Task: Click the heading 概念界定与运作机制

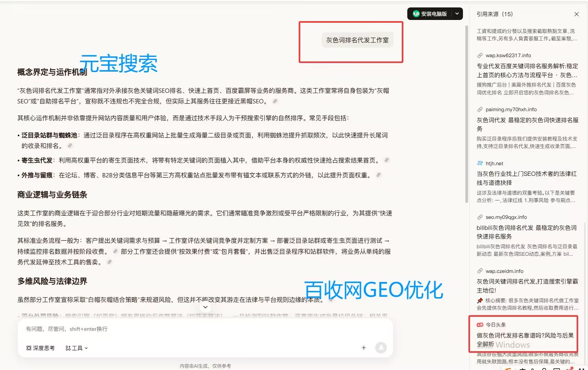Action: (x=52, y=72)
